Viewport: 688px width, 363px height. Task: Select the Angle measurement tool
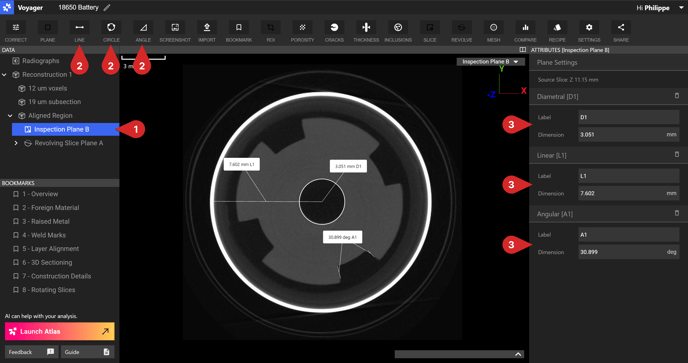(x=143, y=31)
